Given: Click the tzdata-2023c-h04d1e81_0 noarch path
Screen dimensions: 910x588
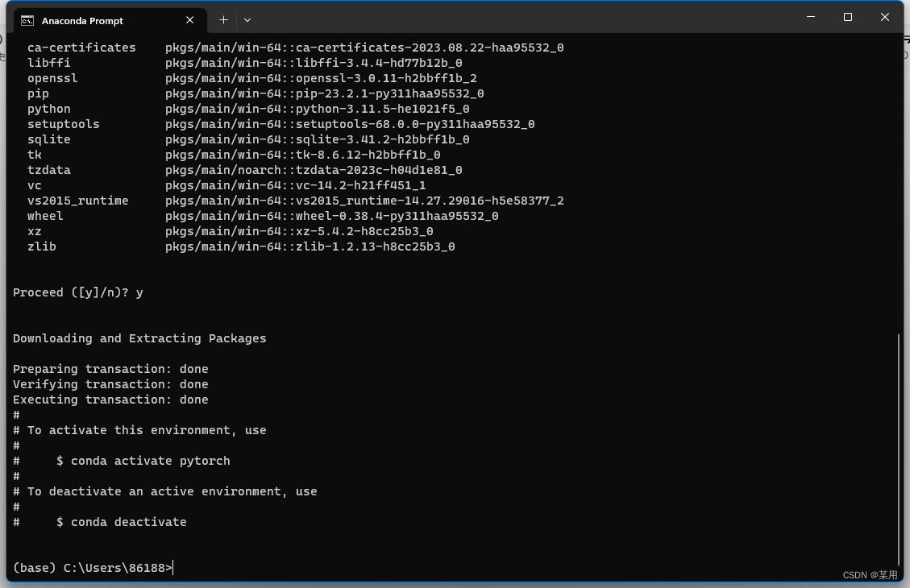Looking at the screenshot, I should coord(314,170).
